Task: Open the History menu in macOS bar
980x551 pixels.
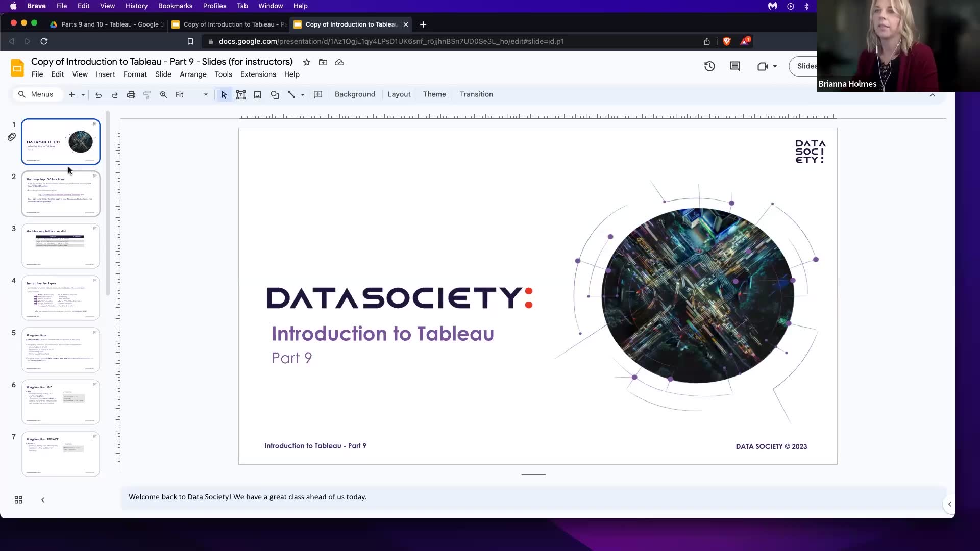Action: click(x=136, y=6)
